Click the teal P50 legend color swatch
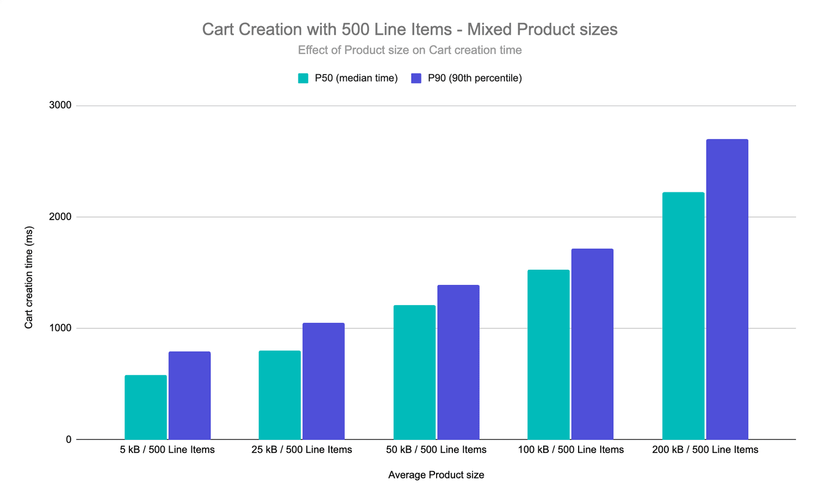 303,78
